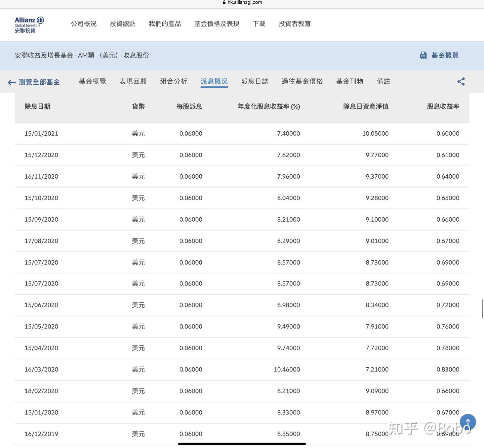Click the date 15/05/2020

click(x=41, y=327)
